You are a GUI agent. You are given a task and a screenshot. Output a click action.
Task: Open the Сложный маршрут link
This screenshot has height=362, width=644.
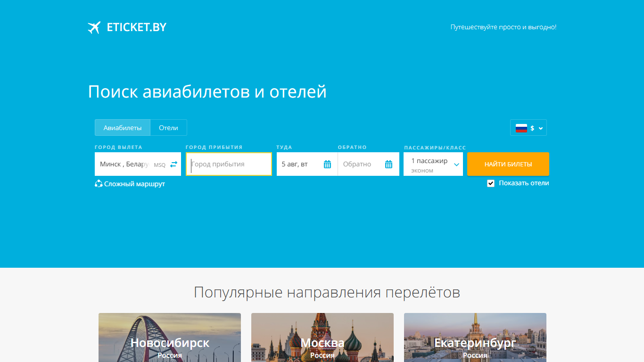coord(134,184)
